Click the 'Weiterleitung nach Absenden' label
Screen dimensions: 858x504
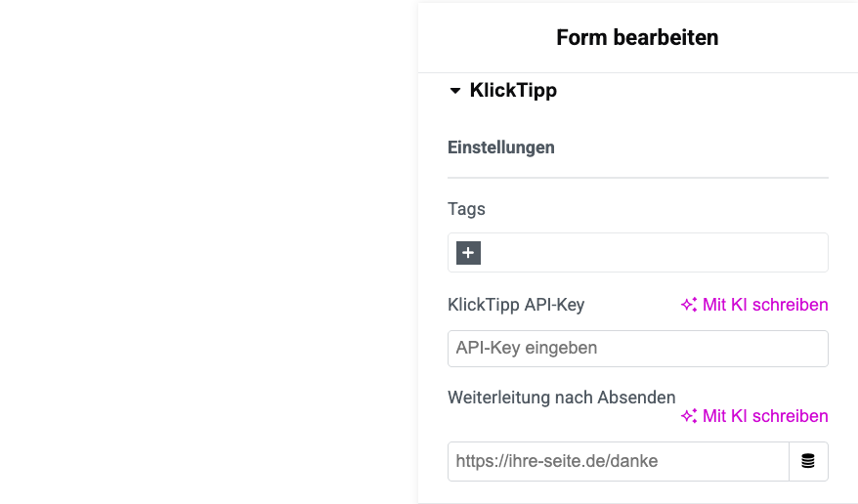[561, 398]
